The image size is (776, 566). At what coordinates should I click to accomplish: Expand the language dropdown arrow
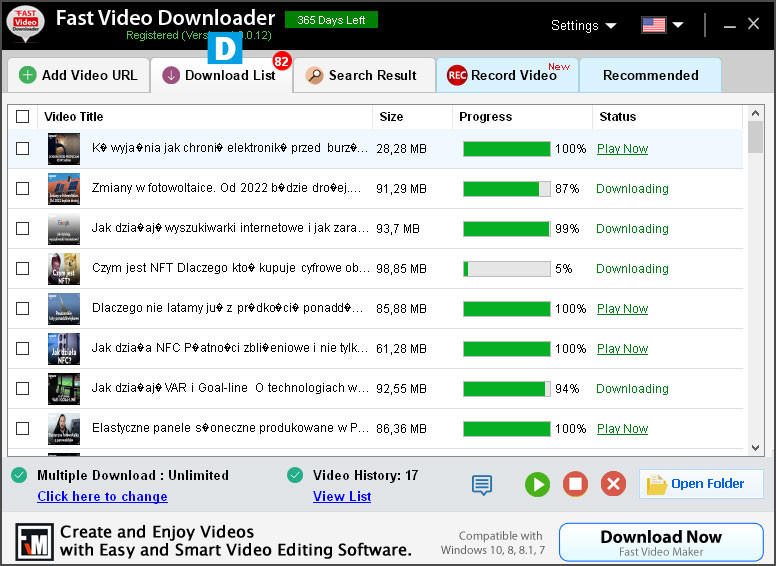click(x=678, y=25)
